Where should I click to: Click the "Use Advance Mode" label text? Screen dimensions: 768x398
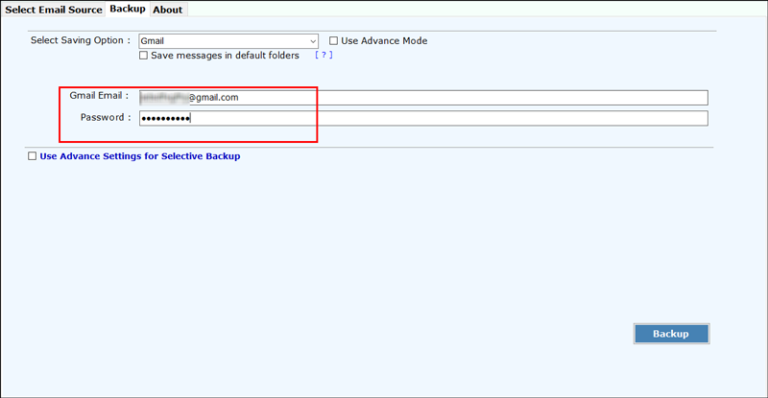384,41
